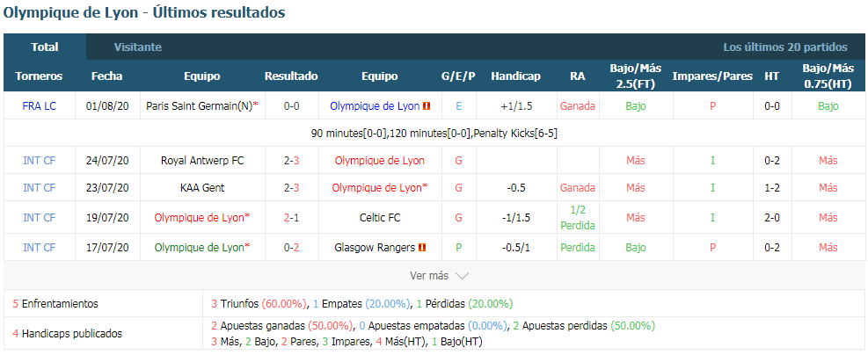
Task: Open INT CF link for 17/07/20 match
Action: [x=40, y=248]
